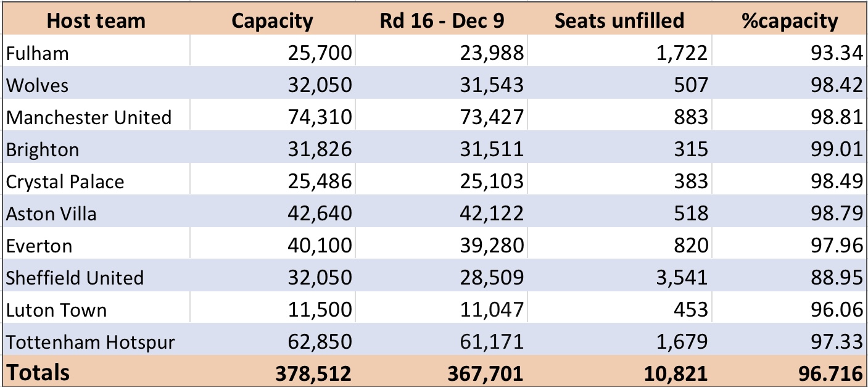Viewport: 868px width, 387px height.
Task: Click the Capacity column header
Action: click(272, 21)
